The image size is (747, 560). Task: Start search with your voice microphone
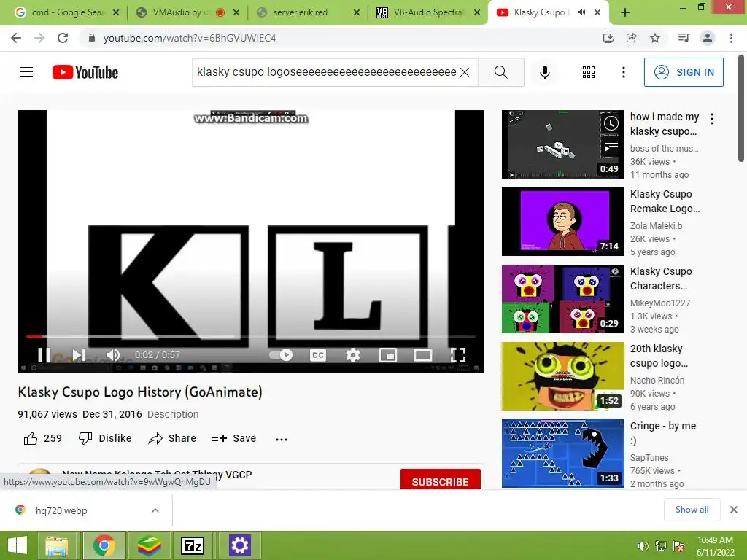544,72
